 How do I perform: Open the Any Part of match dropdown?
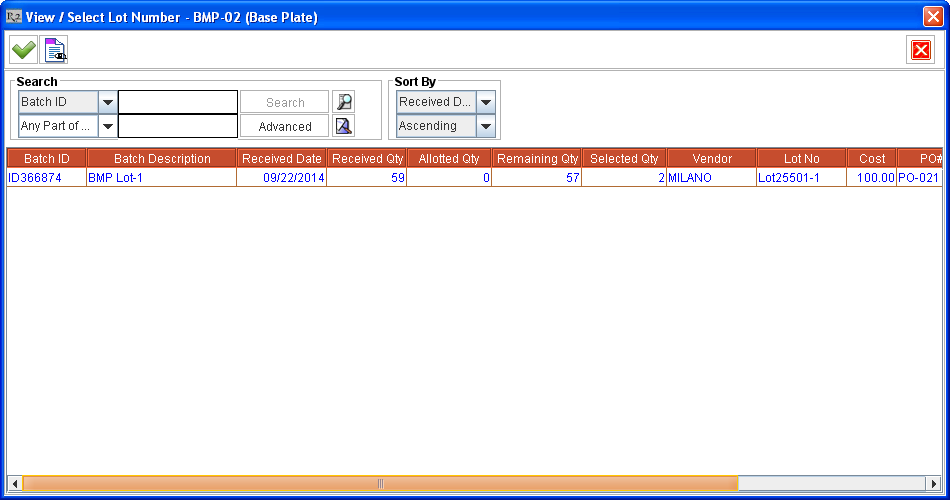click(x=107, y=126)
